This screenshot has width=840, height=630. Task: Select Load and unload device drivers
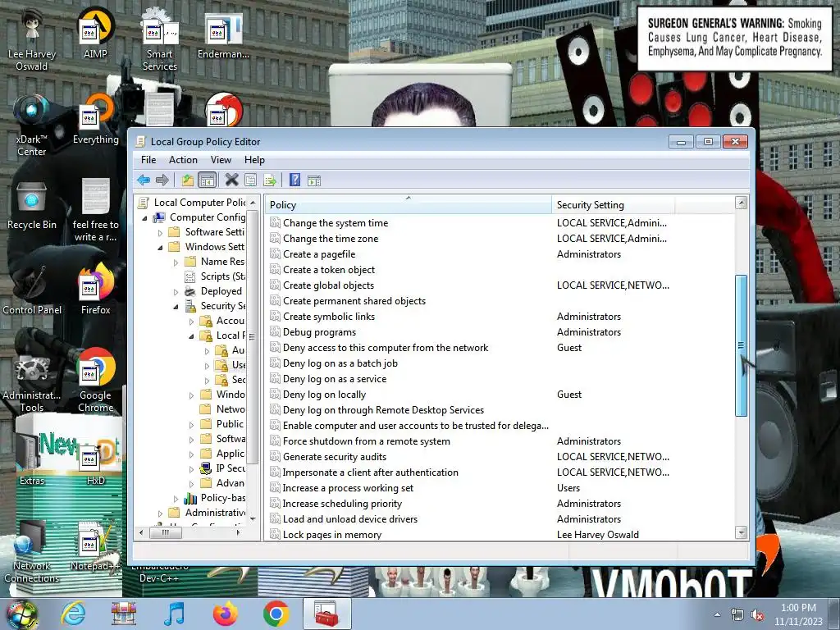pos(349,519)
